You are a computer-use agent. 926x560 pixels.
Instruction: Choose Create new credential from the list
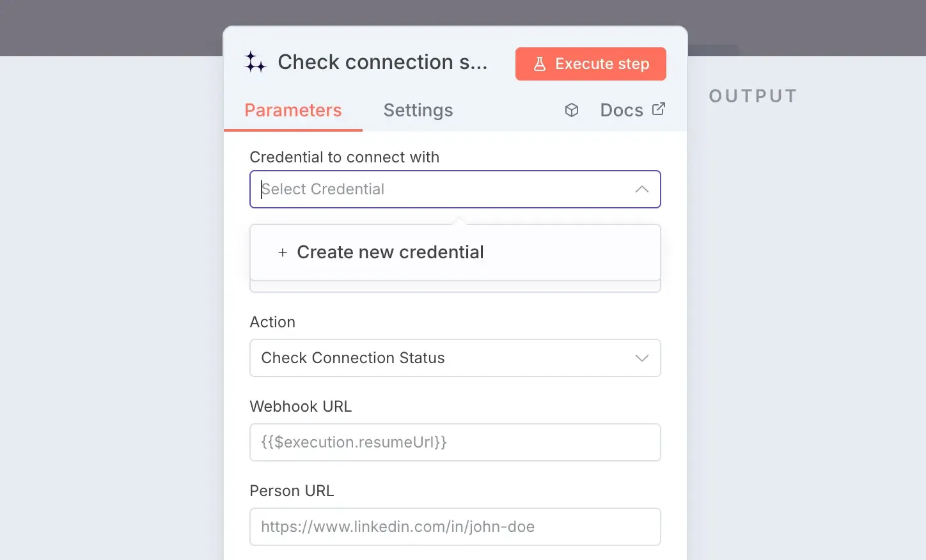455,253
